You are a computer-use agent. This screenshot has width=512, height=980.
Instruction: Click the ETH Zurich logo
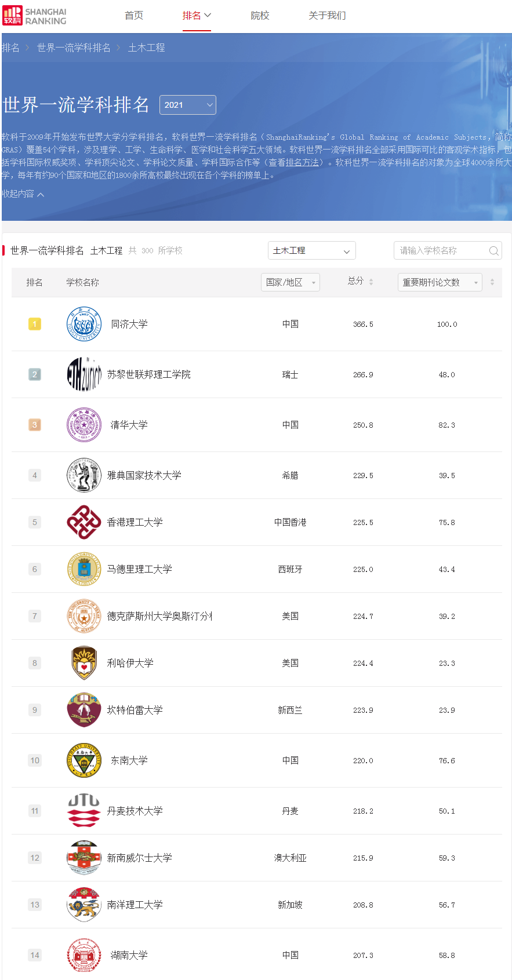(x=84, y=374)
